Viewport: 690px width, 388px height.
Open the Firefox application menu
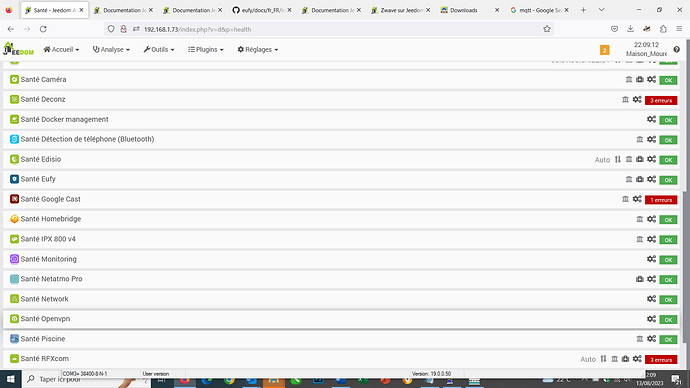679,29
